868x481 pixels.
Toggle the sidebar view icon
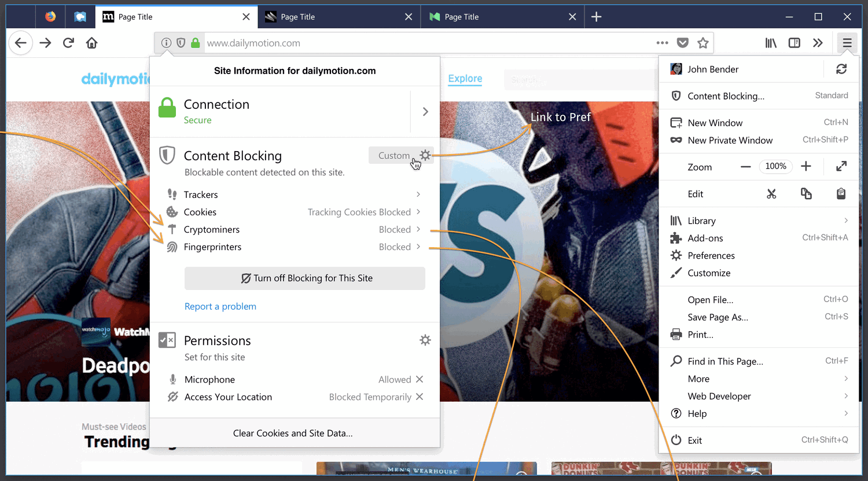pos(795,43)
